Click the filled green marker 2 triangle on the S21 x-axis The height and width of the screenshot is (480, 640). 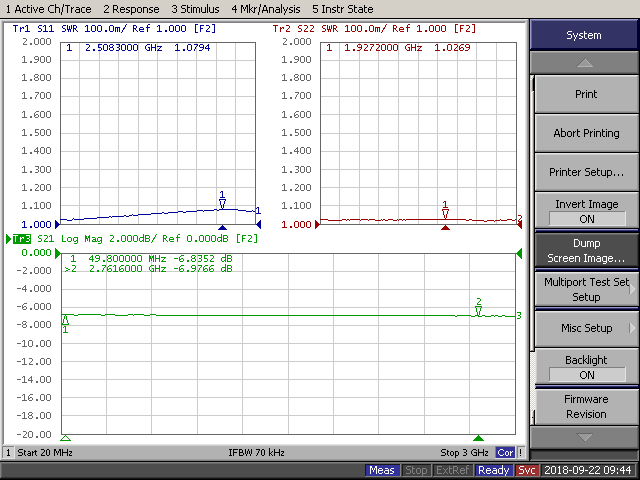pos(478,438)
